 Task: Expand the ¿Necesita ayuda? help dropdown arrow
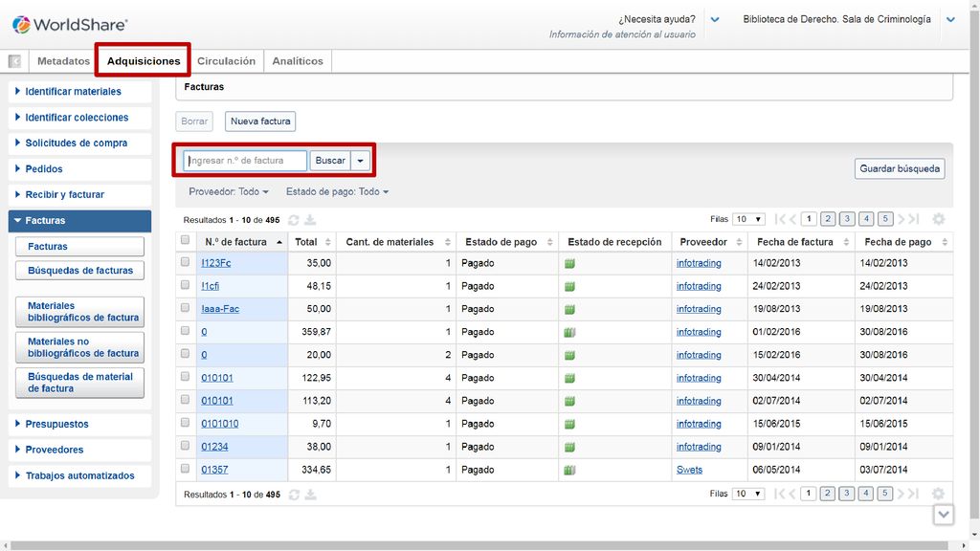coord(715,19)
